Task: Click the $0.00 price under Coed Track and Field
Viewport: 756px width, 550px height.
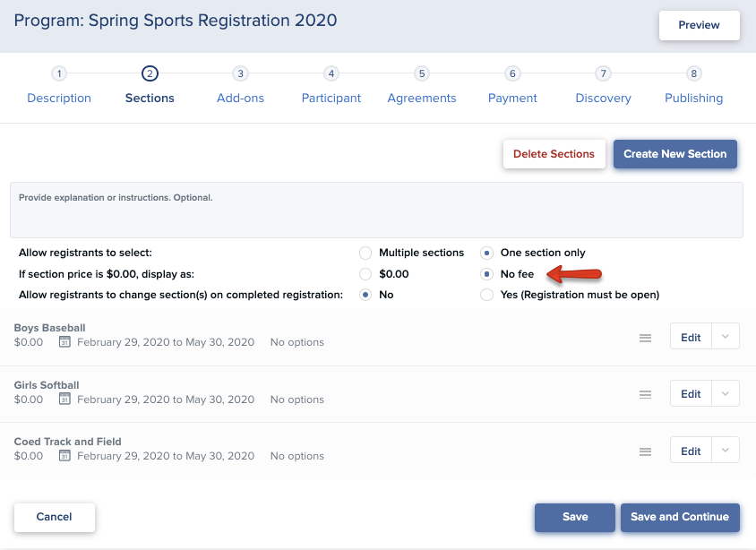Action: pyautogui.click(x=29, y=456)
